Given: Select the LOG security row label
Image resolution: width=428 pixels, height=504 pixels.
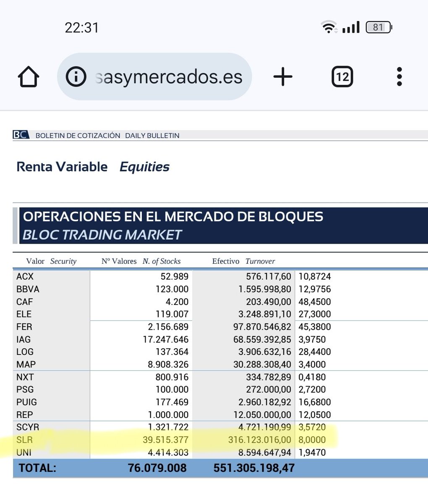Looking at the screenshot, I should (x=25, y=352).
